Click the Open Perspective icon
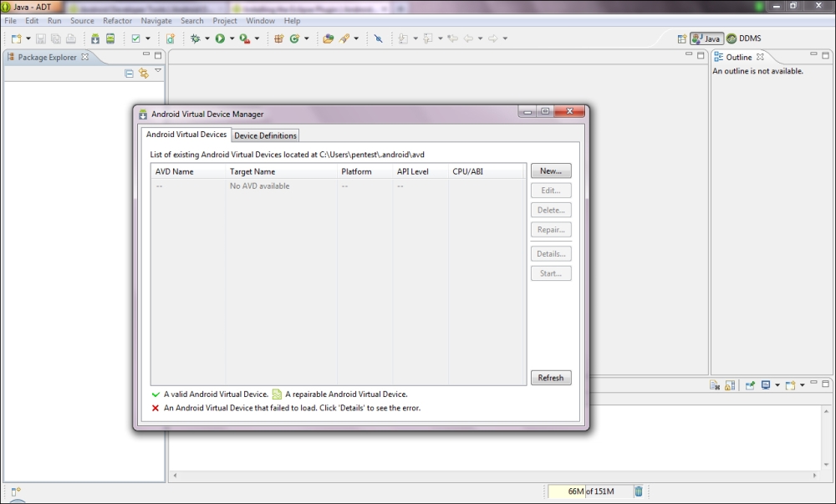Image resolution: width=836 pixels, height=504 pixels. [682, 38]
